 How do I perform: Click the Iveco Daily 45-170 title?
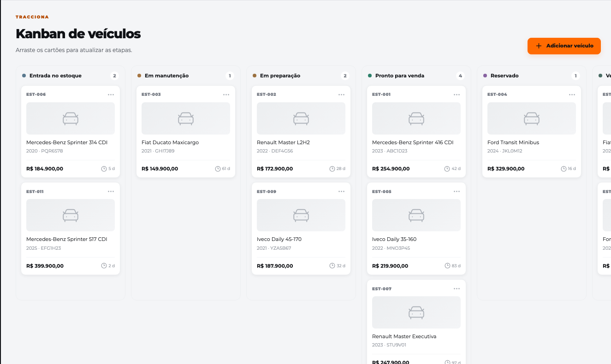tap(279, 239)
